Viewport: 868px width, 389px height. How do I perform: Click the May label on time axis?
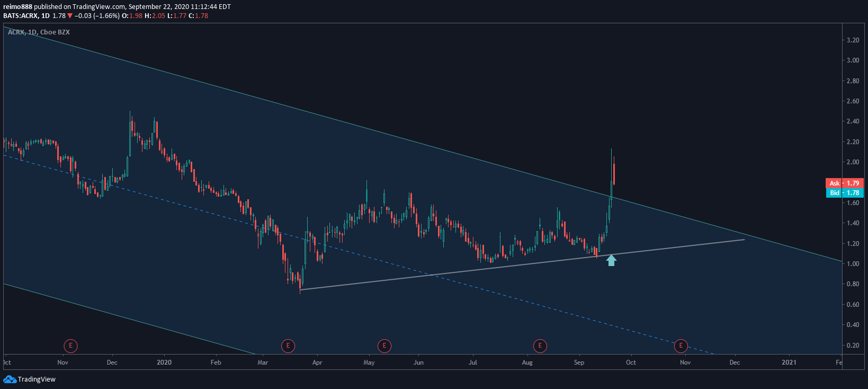pyautogui.click(x=369, y=363)
